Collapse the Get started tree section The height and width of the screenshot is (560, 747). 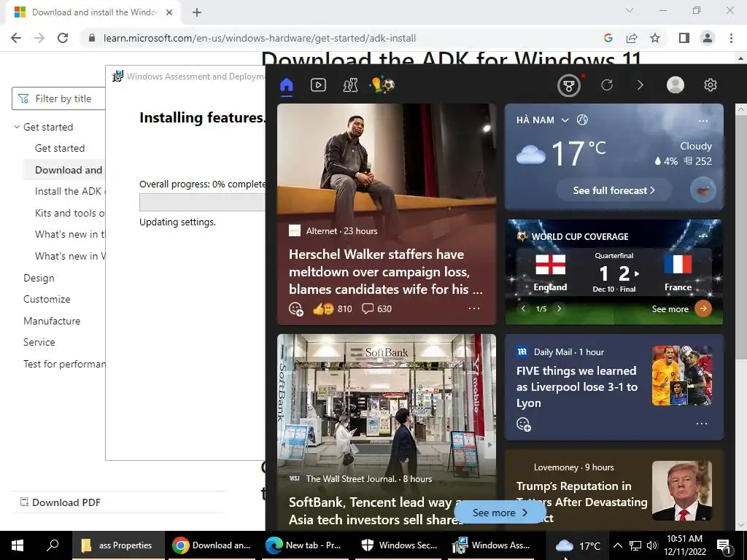click(17, 127)
